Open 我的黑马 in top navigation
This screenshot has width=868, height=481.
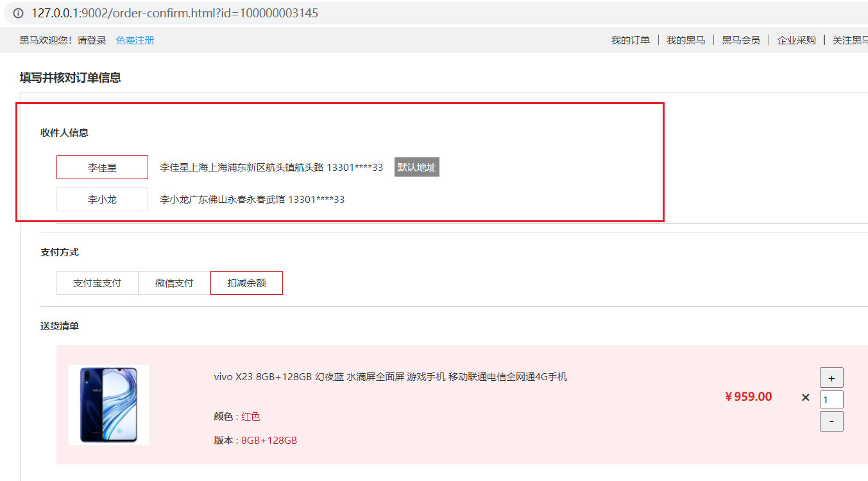[685, 40]
